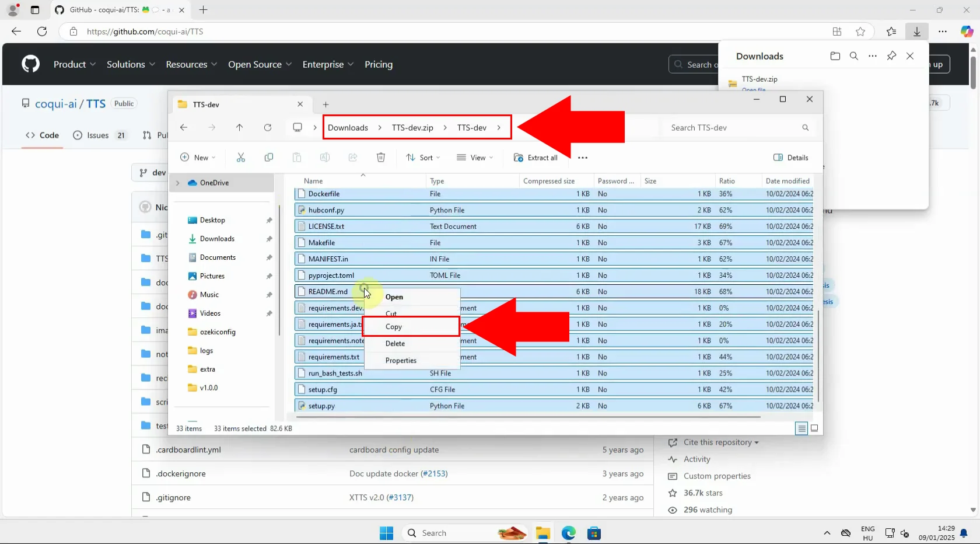The width and height of the screenshot is (980, 544).
Task: Click the Rename icon in Explorer toolbar
Action: (325, 158)
